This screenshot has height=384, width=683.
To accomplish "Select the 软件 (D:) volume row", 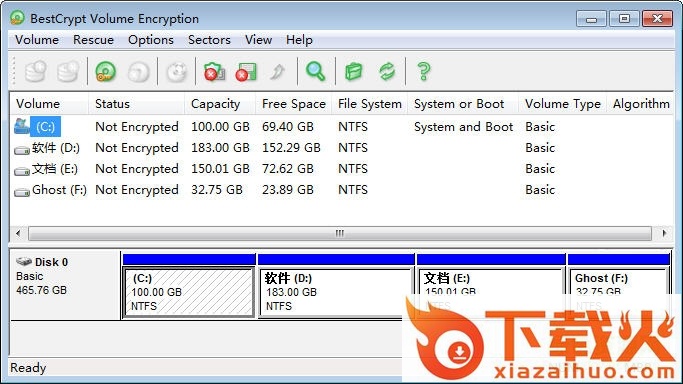I will click(x=342, y=148).
